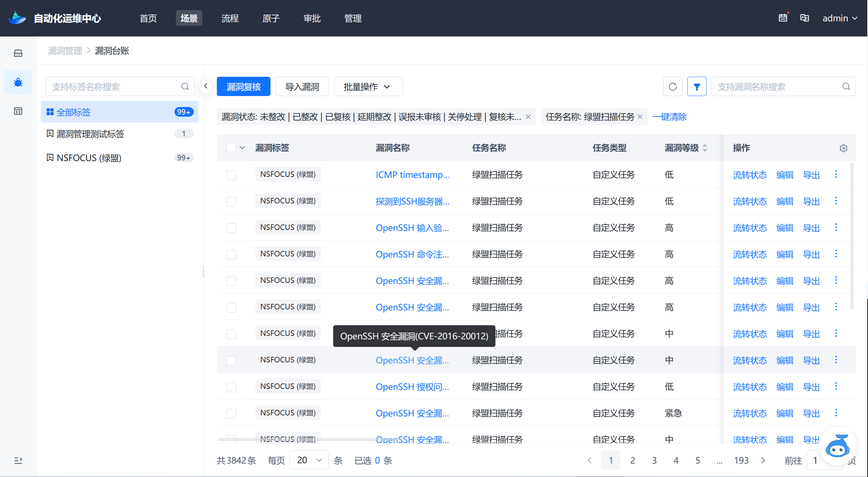Open more actions for OpenSSH 输入验 row
The height and width of the screenshot is (477, 868).
(836, 227)
